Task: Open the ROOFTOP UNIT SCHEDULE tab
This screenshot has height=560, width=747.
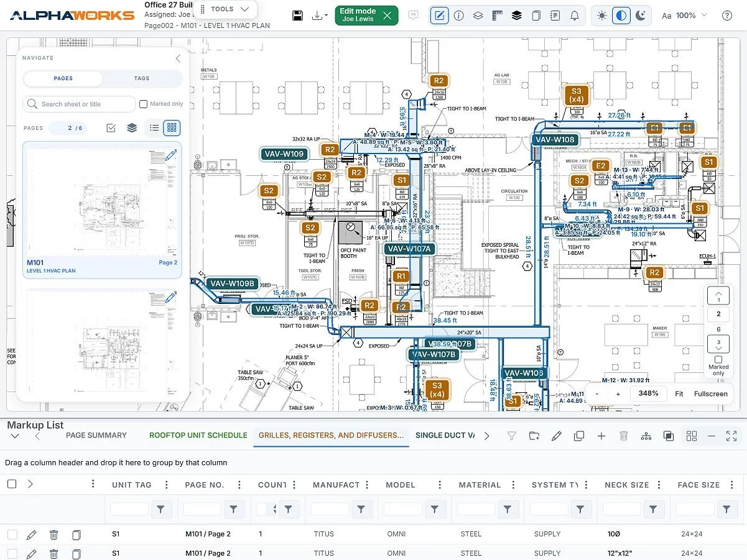Action: tap(198, 435)
